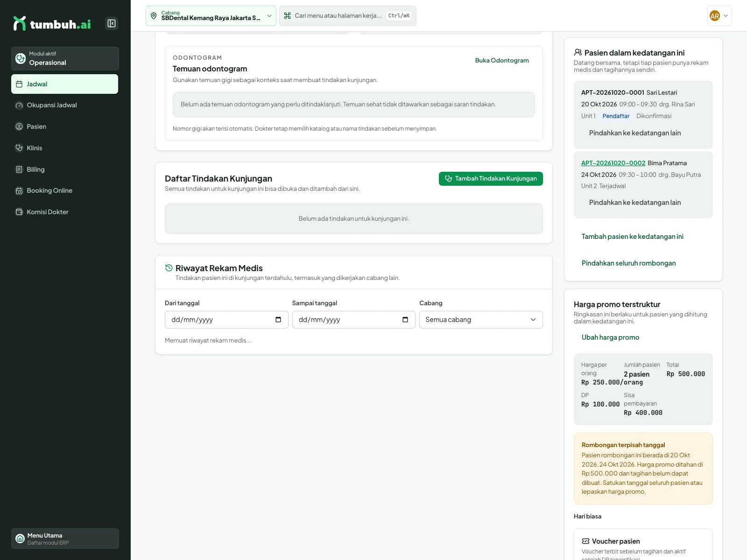Move Sari Lestari to another arrival

point(635,133)
